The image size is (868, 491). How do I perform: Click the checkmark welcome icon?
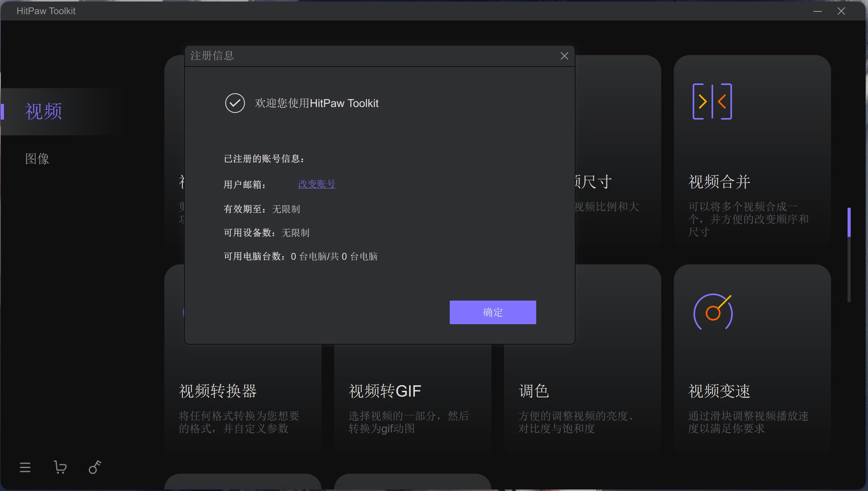235,103
